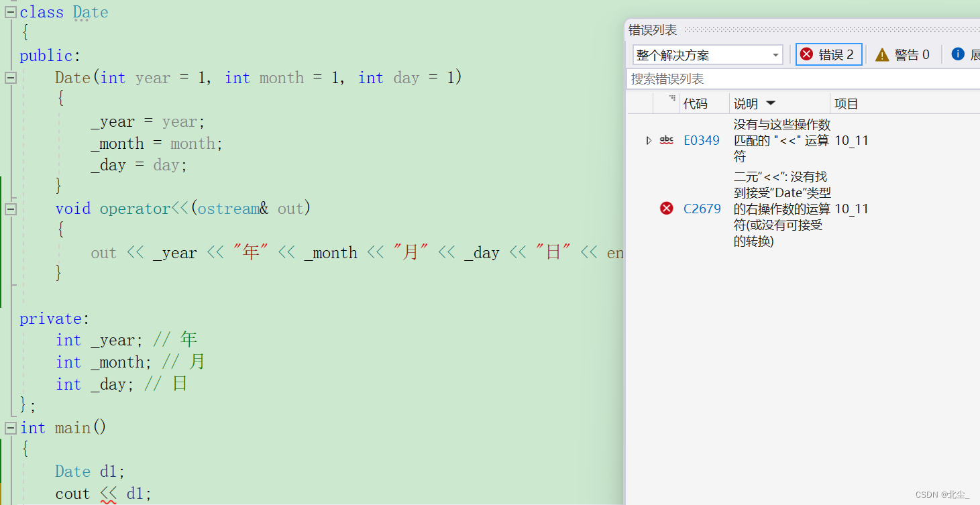Place cursor on _year = year; line
The width and height of the screenshot is (980, 505).
148,121
